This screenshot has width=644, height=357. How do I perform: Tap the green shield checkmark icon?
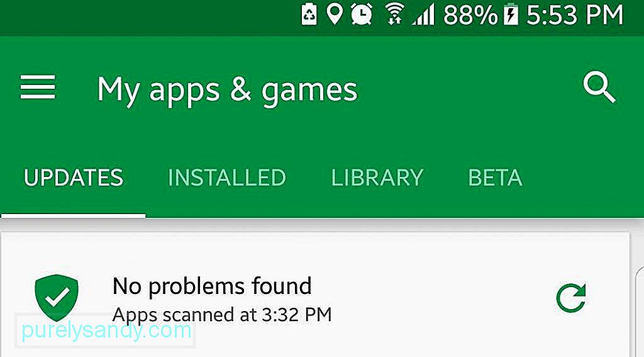coord(57,297)
